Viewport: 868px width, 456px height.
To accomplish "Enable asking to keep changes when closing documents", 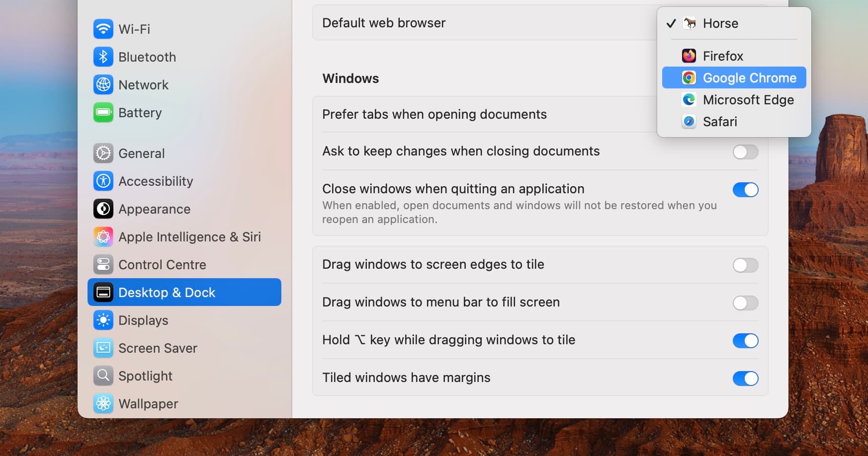I will [x=745, y=152].
